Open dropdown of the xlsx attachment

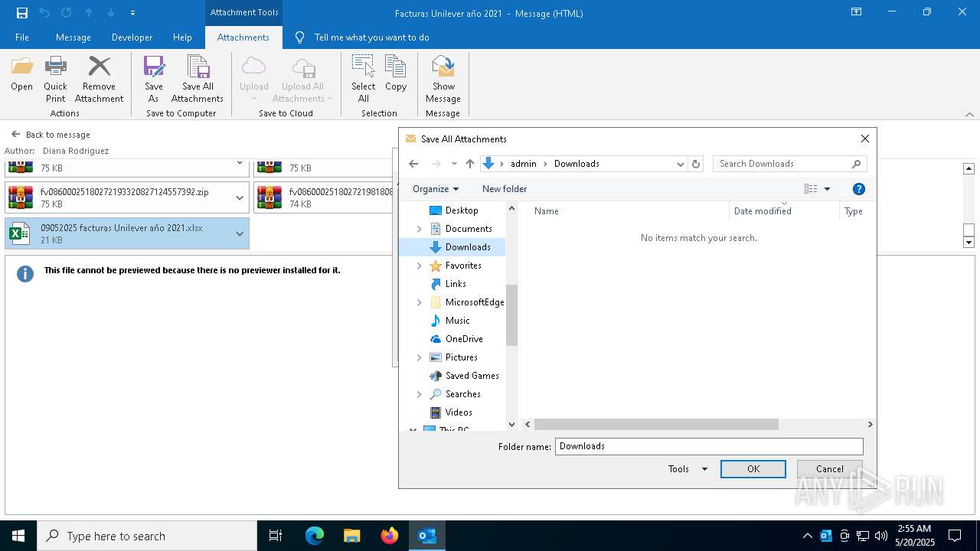pos(240,234)
